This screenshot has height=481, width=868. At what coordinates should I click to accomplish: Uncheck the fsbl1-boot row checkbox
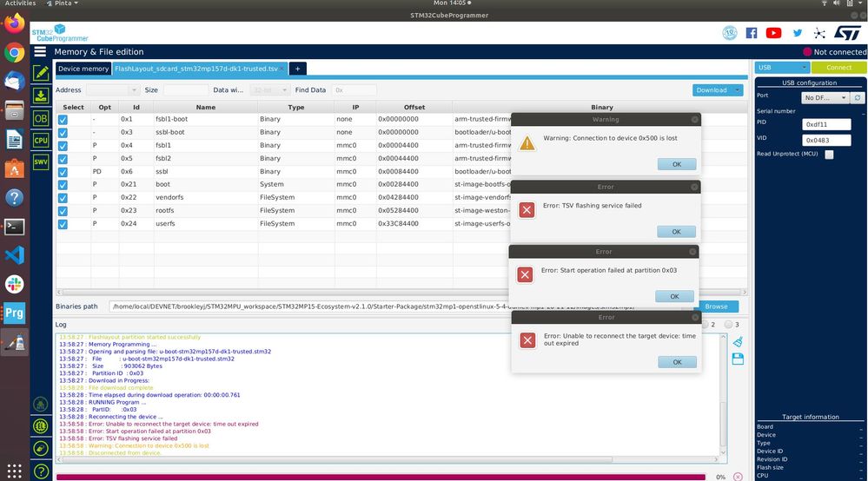(x=63, y=120)
